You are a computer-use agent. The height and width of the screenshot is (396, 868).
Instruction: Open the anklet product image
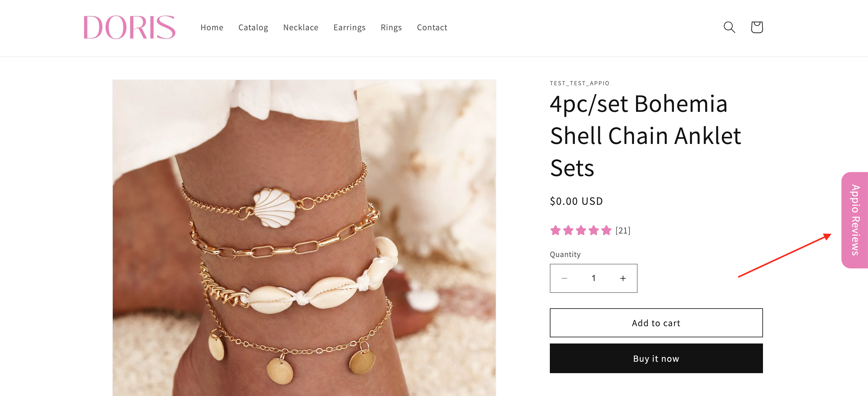tap(304, 238)
